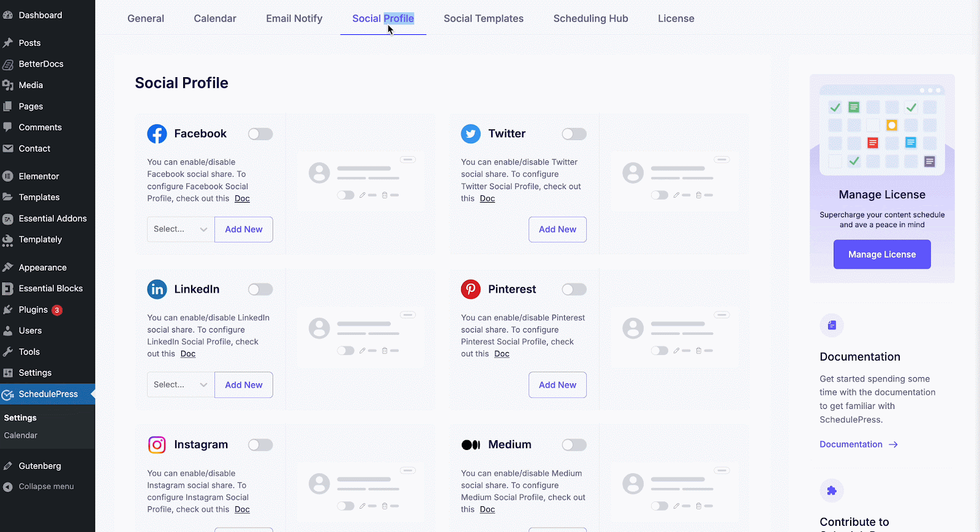Click the Facebook logo icon
980x532 pixels.
[157, 133]
